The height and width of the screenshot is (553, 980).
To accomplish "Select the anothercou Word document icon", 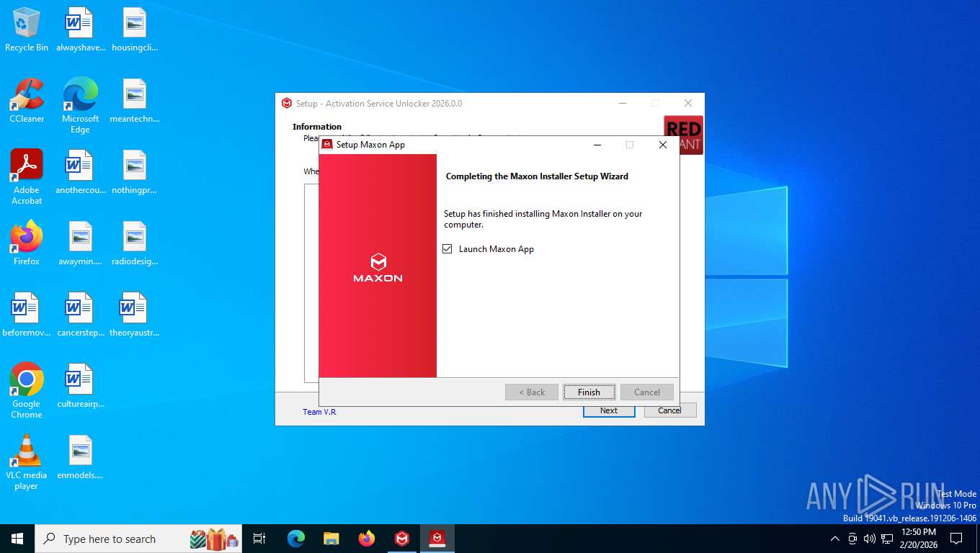I will [x=80, y=172].
